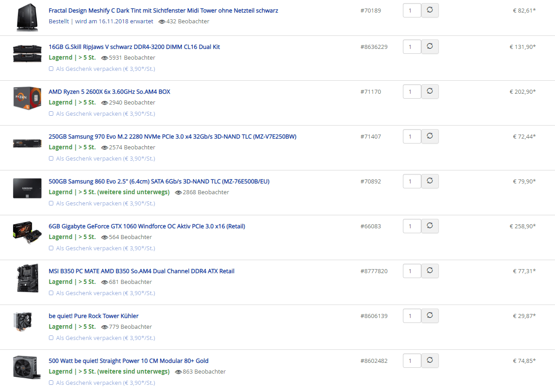555x392 pixels.
Task: Click quantity field for Pure Rock cooler
Action: [412, 316]
